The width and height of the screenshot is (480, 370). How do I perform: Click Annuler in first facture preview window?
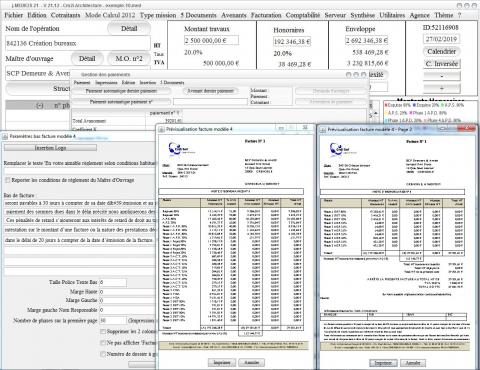[252, 362]
